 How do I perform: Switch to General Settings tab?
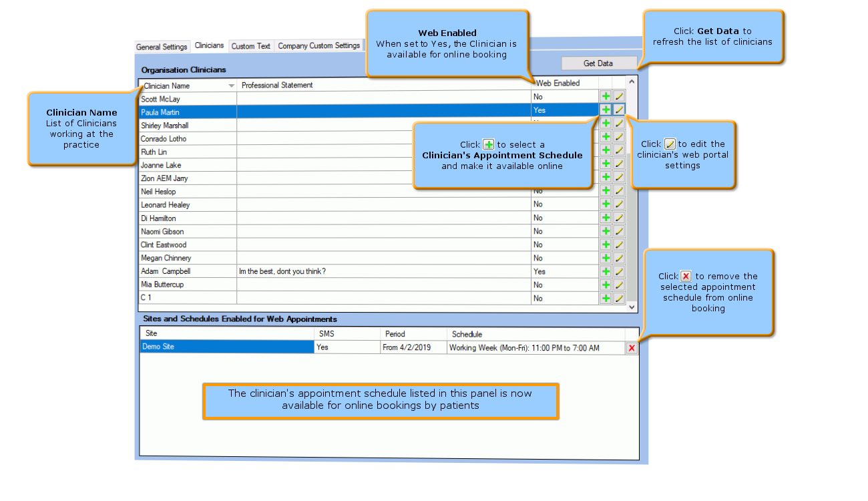coord(162,47)
